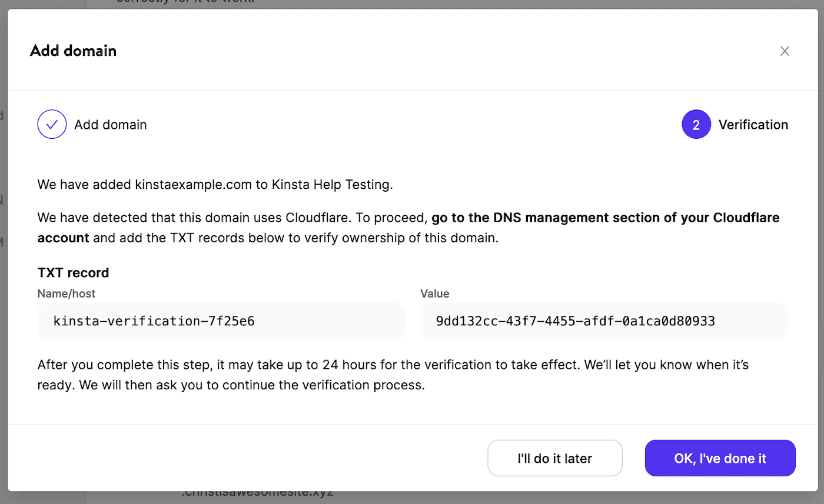The image size is (824, 504).
Task: Click the TXT record section heading
Action: pyautogui.click(x=73, y=272)
